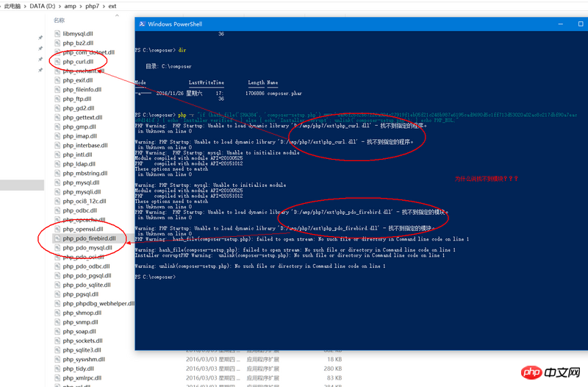Click the PowerShell window title icon
Viewport: 588px width, 387px height.
click(x=142, y=24)
